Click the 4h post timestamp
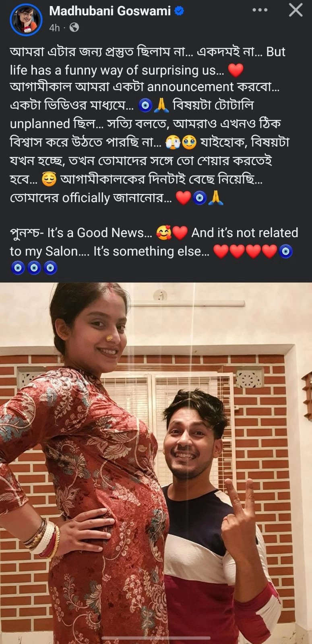Viewport: 312px width, 644px height. coord(54,27)
